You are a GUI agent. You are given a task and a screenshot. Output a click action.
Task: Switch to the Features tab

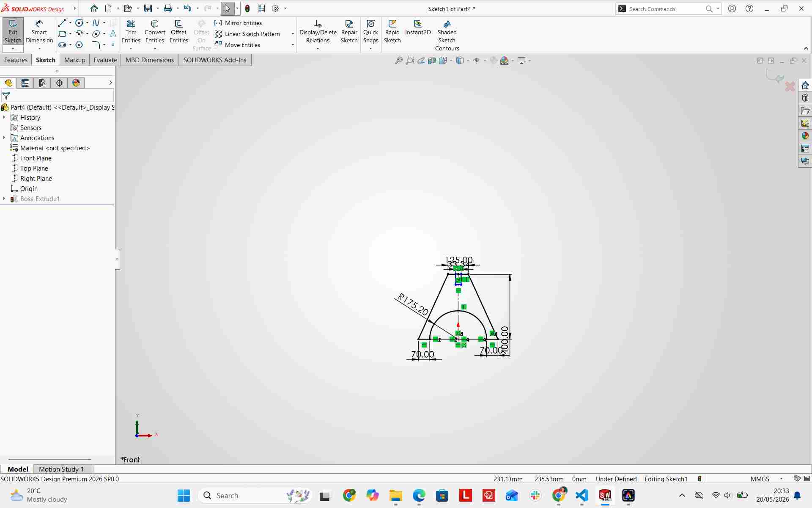[16, 60]
